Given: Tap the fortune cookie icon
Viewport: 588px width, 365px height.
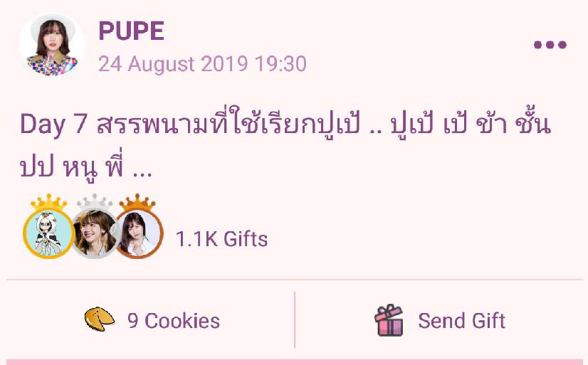Looking at the screenshot, I should [x=100, y=319].
